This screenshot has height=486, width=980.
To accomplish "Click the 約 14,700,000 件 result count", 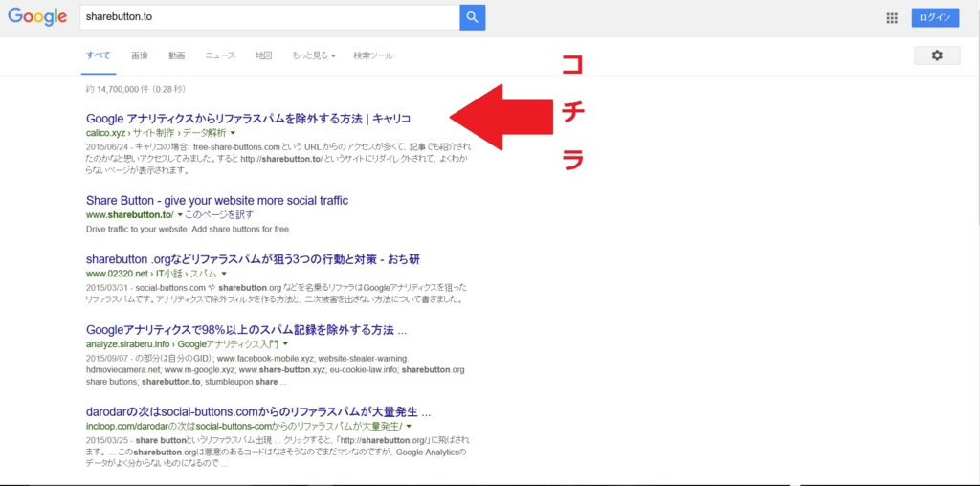I will pyautogui.click(x=136, y=89).
